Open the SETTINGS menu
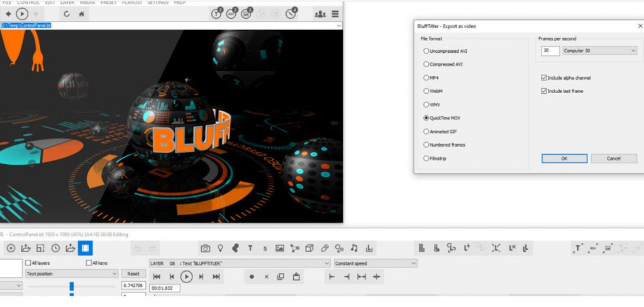The height and width of the screenshot is (307, 644). 157,3
